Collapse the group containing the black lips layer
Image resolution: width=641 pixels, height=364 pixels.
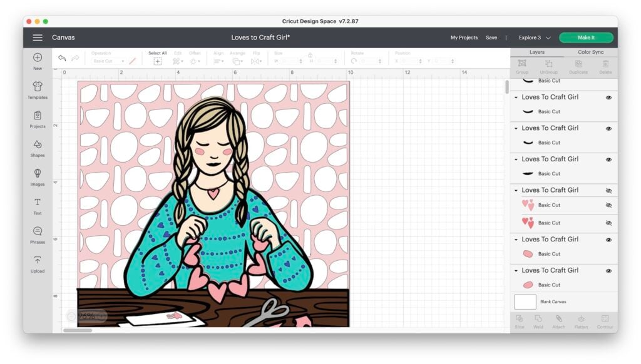[516, 159]
